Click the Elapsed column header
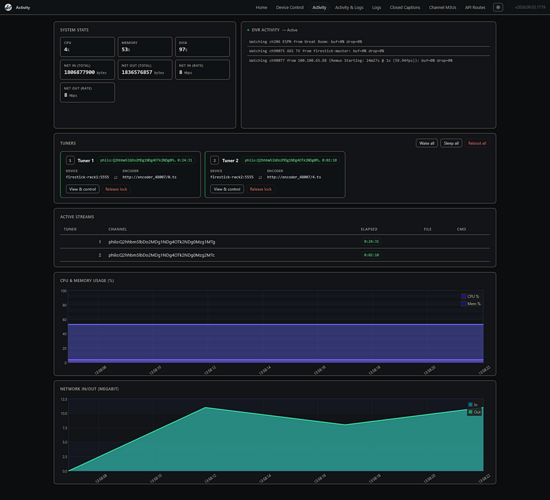This screenshot has width=550, height=500. click(x=369, y=229)
